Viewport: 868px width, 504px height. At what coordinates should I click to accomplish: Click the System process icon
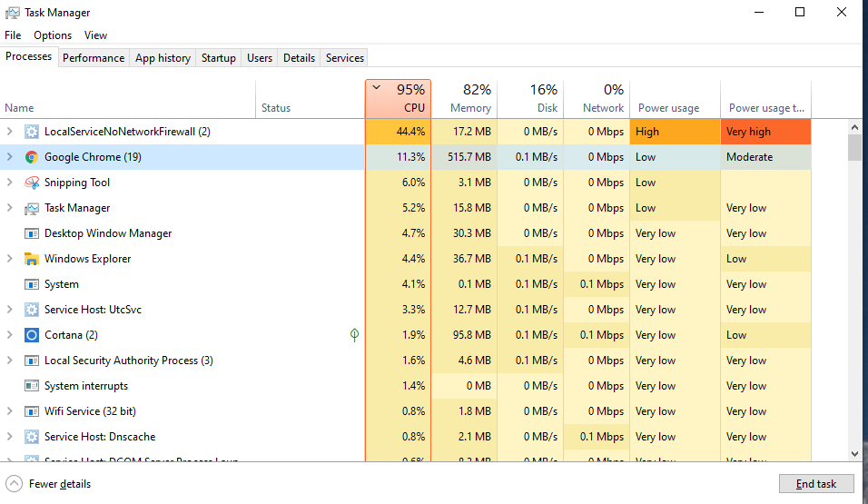[x=32, y=284]
